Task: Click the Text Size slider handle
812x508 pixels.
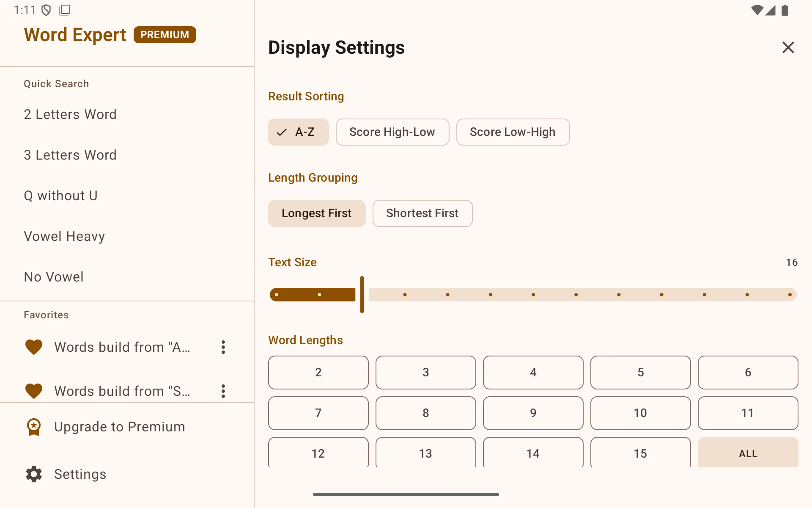Action: [x=362, y=295]
